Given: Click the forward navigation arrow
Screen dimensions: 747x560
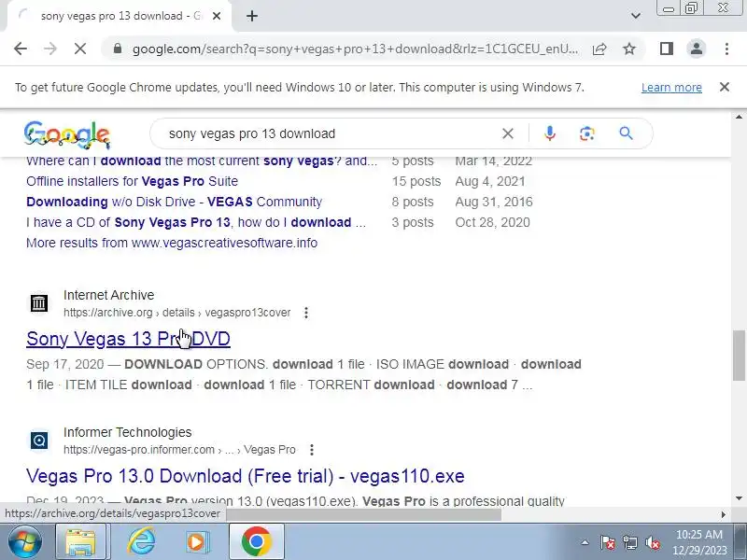Looking at the screenshot, I should [x=50, y=49].
